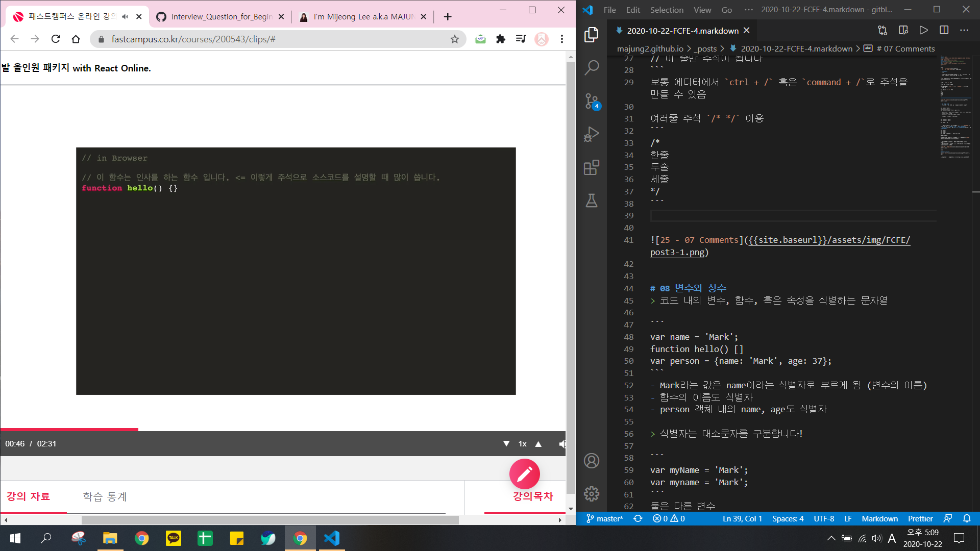Open the Testing flask view
Image resolution: width=980 pixels, height=551 pixels.
pyautogui.click(x=592, y=201)
